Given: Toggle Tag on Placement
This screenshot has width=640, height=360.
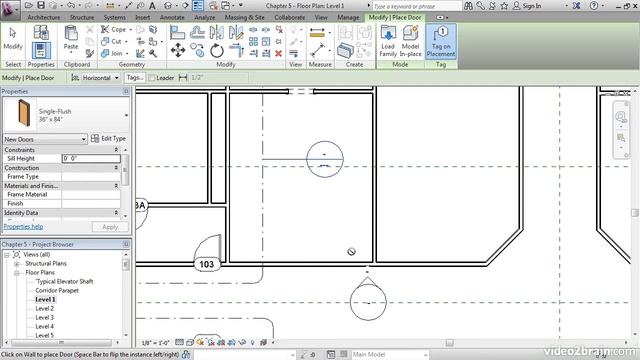Looking at the screenshot, I should tap(441, 41).
